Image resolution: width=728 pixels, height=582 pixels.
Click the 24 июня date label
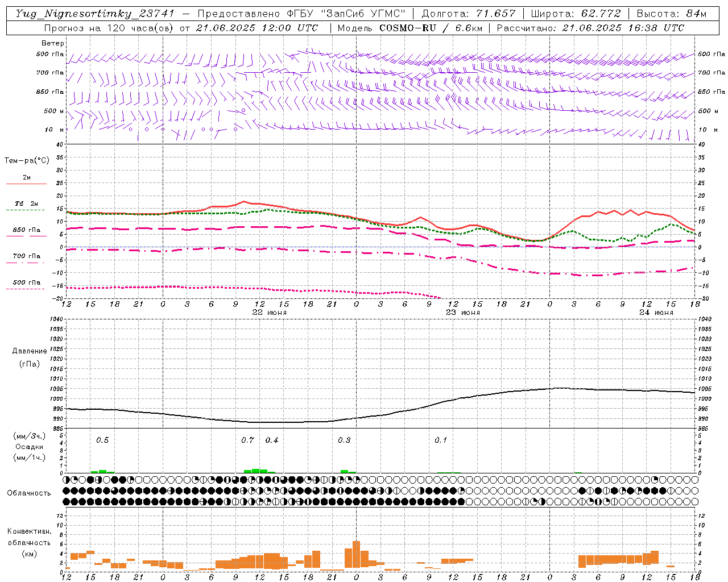click(x=656, y=313)
